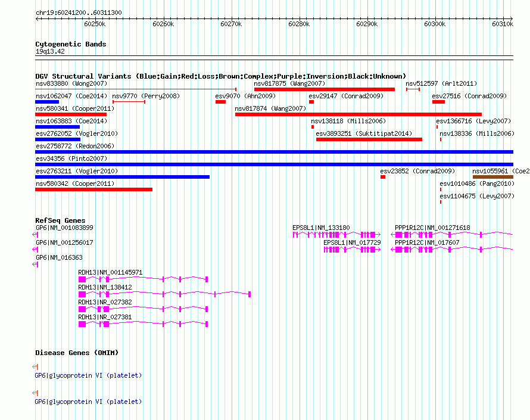Select the esv2758772 (Redon2006) full-width blue bar
Image resolution: width=530 pixels, height=420 pixels.
click(274, 152)
